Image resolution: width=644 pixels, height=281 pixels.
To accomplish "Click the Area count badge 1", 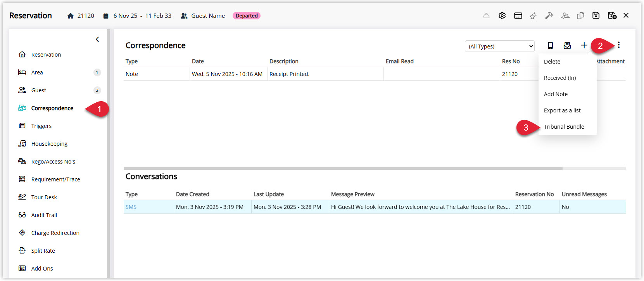I will 97,72.
